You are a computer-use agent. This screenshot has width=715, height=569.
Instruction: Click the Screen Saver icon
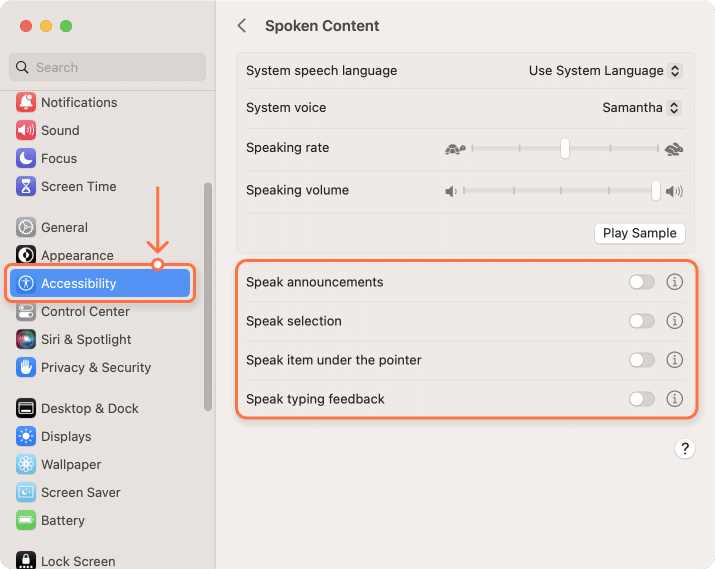[26, 492]
